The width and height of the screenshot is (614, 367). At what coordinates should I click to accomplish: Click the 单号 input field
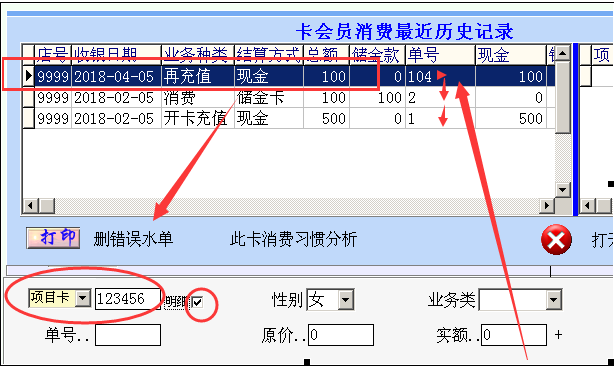(128, 335)
